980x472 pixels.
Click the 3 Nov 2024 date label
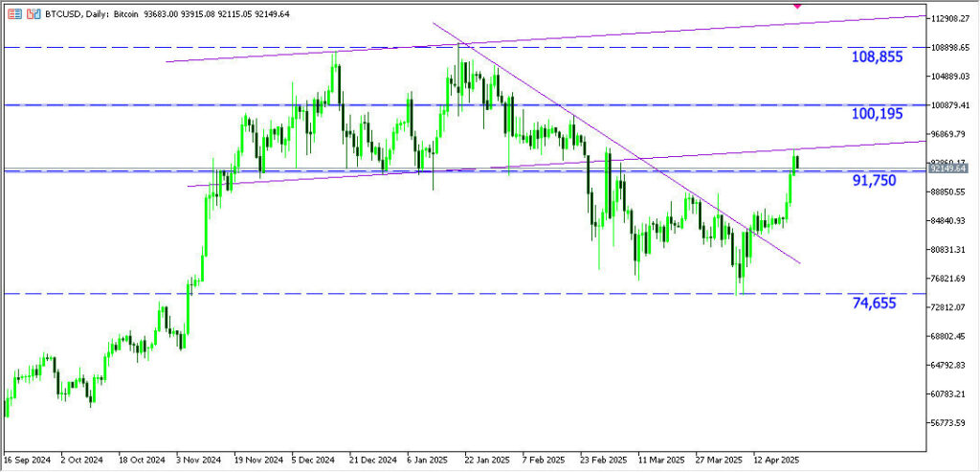pyautogui.click(x=200, y=459)
